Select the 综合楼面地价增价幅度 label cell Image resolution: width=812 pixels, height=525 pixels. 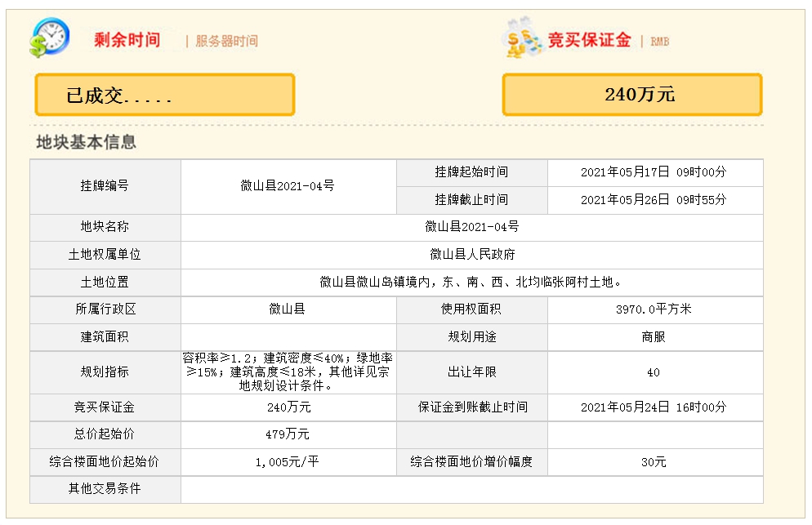[x=472, y=462]
